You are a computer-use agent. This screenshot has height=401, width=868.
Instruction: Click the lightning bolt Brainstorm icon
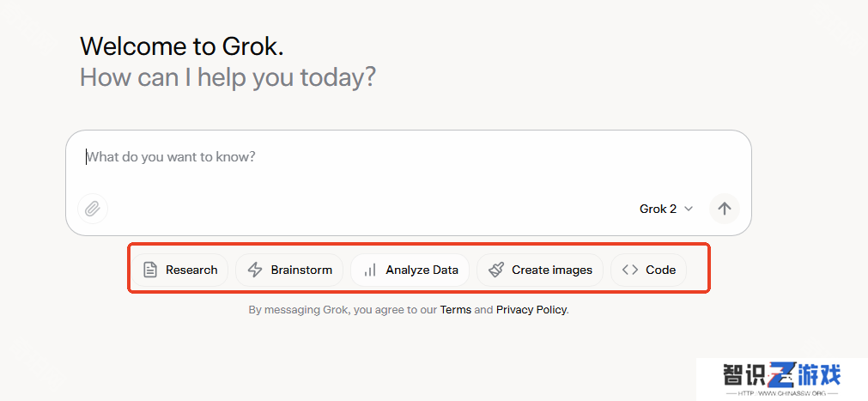[255, 270]
